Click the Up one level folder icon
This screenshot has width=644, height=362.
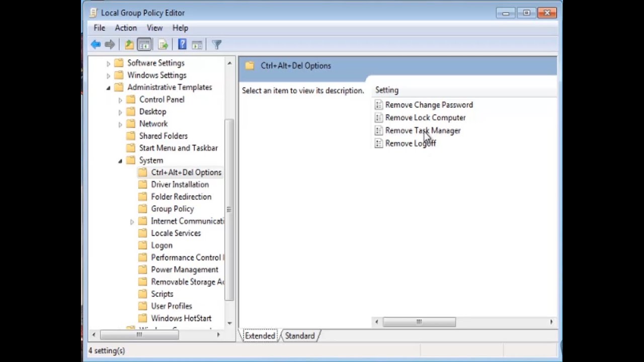click(129, 45)
